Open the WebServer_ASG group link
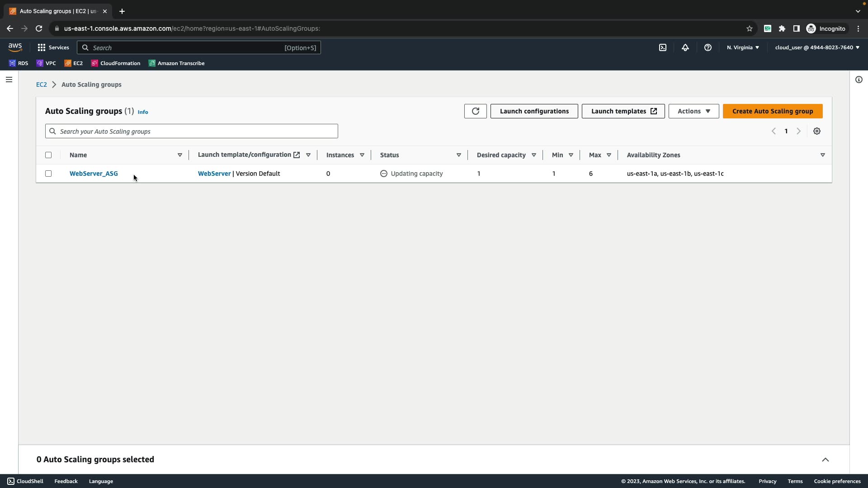868x488 pixels. click(94, 174)
